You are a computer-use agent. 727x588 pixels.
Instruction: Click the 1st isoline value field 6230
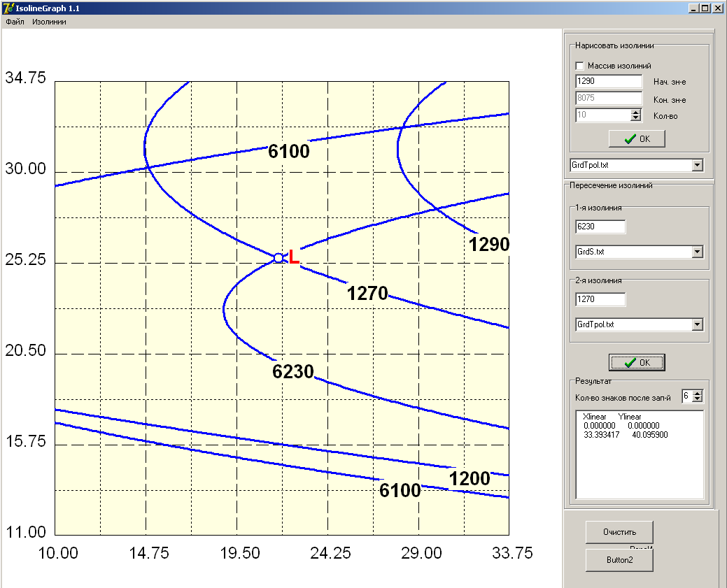click(600, 227)
